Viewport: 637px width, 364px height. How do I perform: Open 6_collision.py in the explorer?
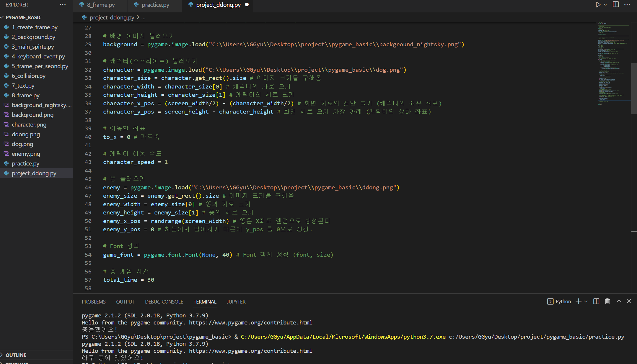click(x=28, y=76)
